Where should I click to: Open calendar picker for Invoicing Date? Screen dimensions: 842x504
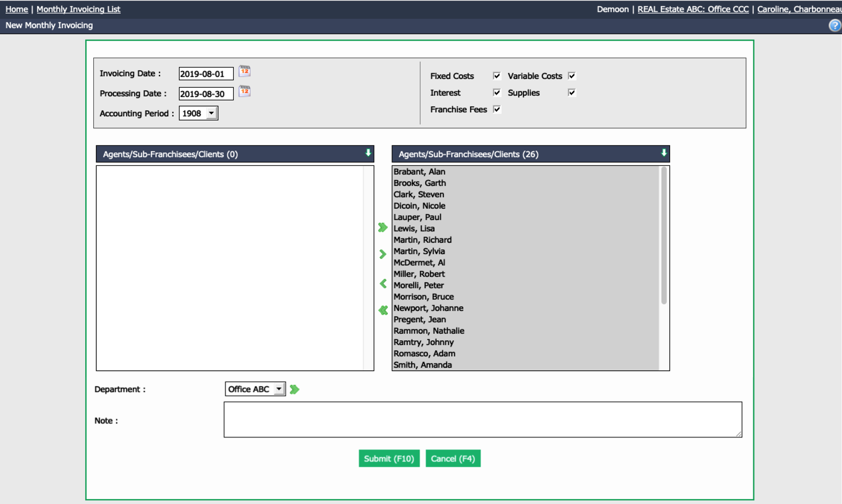coord(245,72)
